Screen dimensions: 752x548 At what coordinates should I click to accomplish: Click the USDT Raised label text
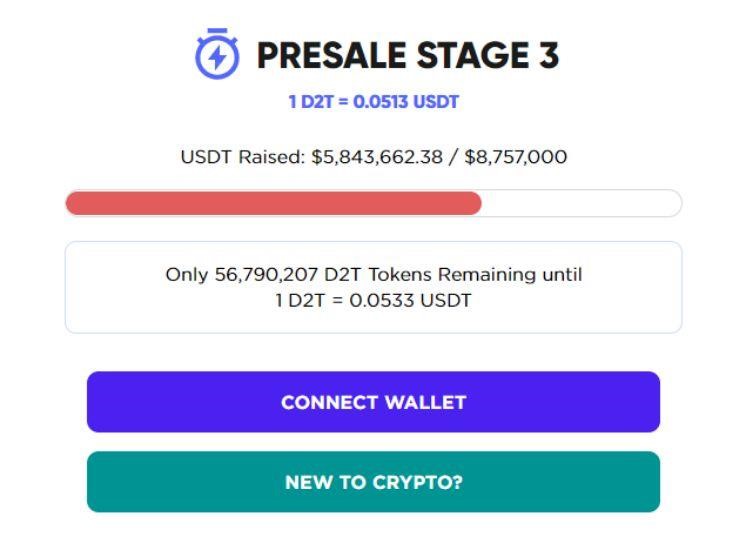click(x=243, y=157)
